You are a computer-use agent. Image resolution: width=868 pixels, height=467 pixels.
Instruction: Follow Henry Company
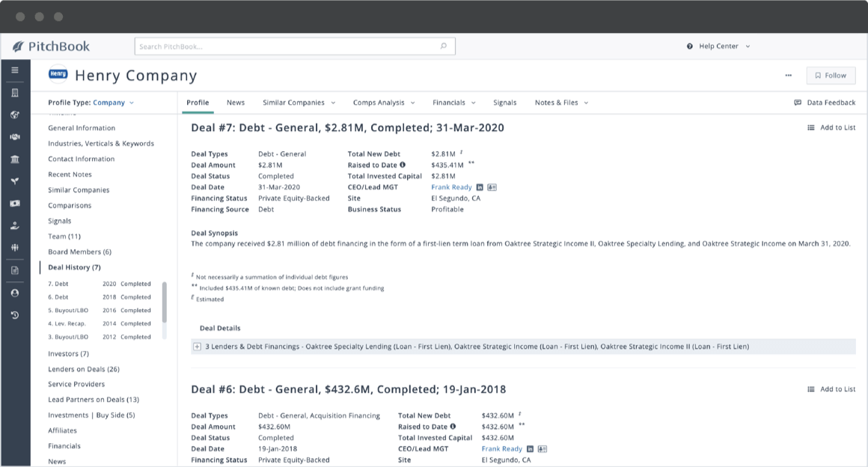click(831, 76)
